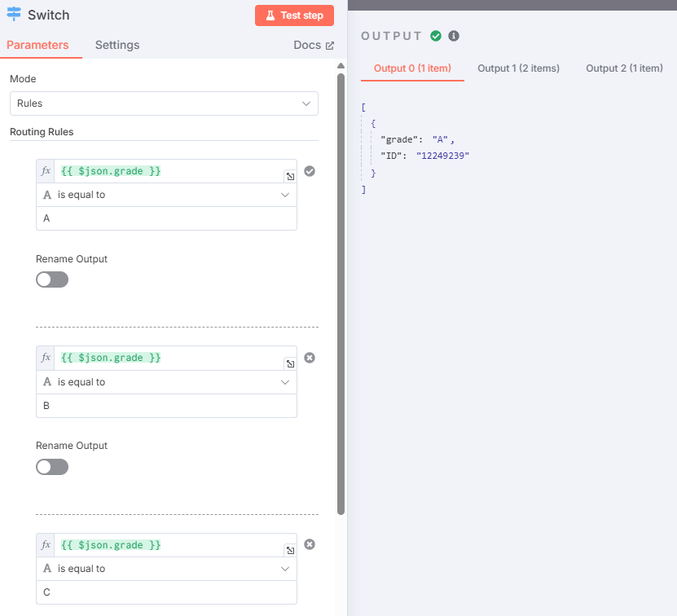The image size is (677, 616).
Task: Open the Docs link
Action: click(x=314, y=45)
